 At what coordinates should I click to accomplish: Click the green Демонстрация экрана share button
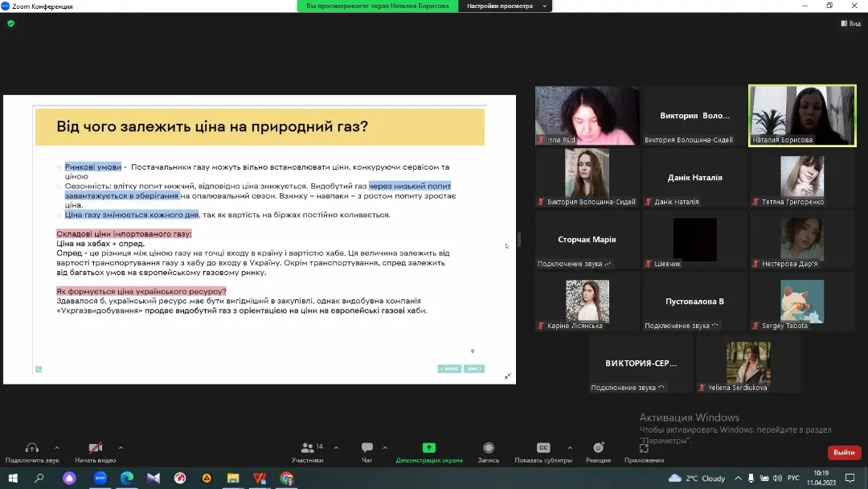pos(429,448)
